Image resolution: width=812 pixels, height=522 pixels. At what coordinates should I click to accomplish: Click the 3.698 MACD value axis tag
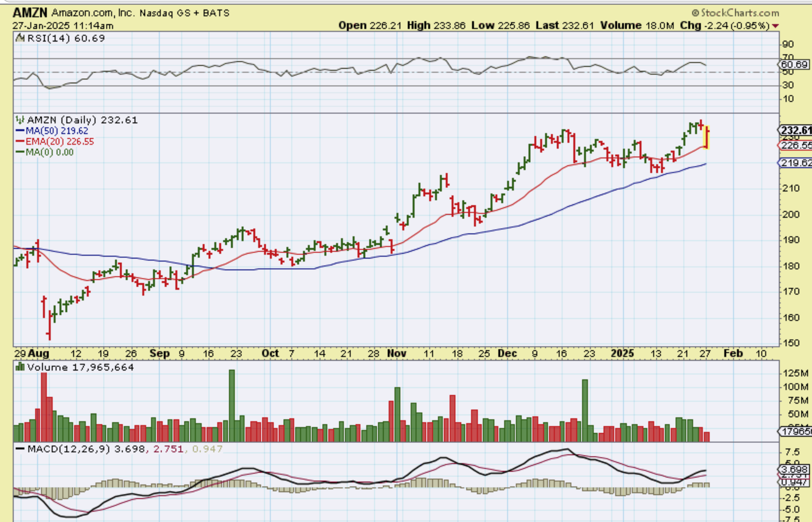(794, 470)
